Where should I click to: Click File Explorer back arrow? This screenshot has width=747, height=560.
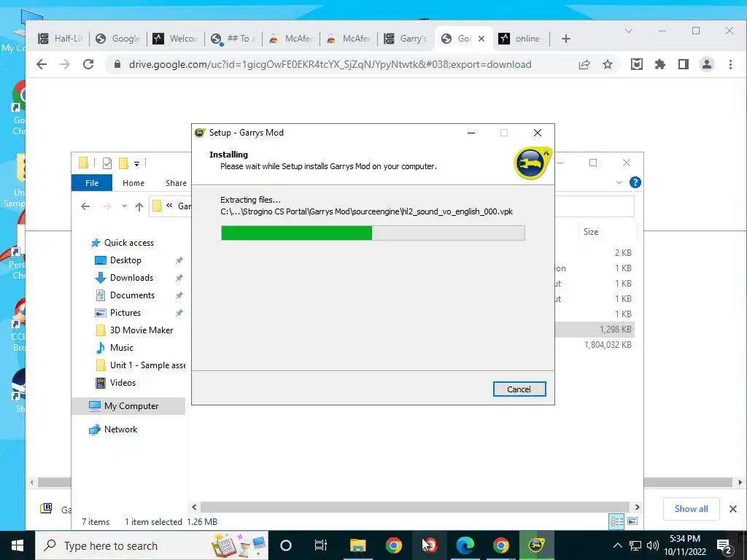click(x=85, y=206)
